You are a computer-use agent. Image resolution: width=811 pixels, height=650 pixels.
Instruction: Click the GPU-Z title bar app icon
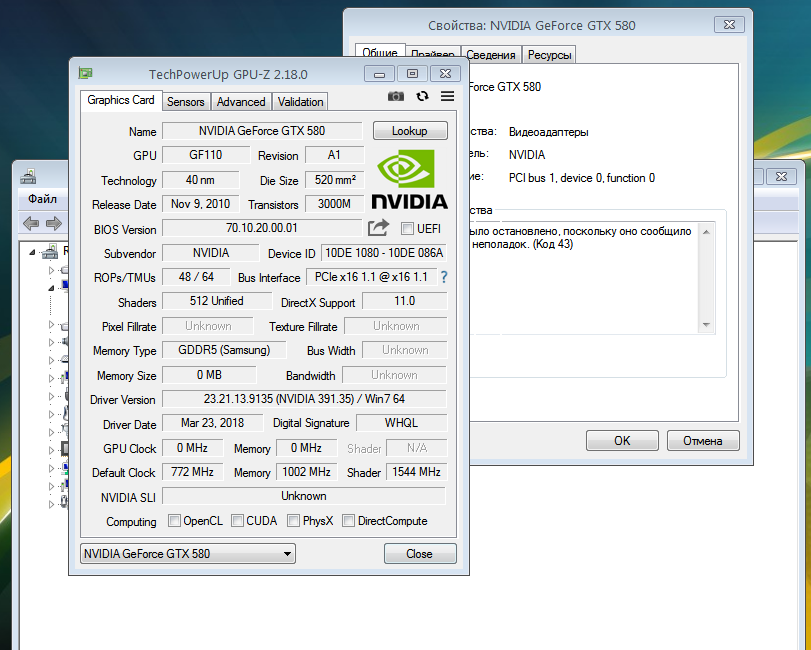(x=85, y=73)
